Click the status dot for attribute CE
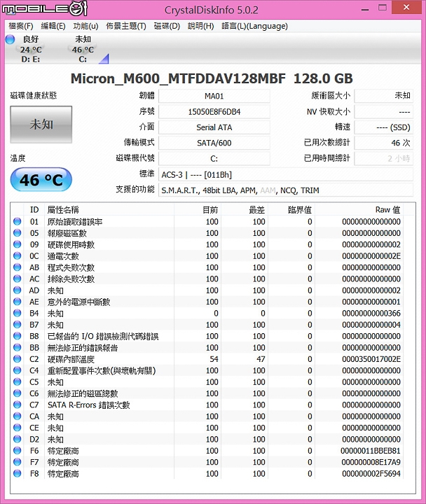The width and height of the screenshot is (426, 504). (18, 428)
